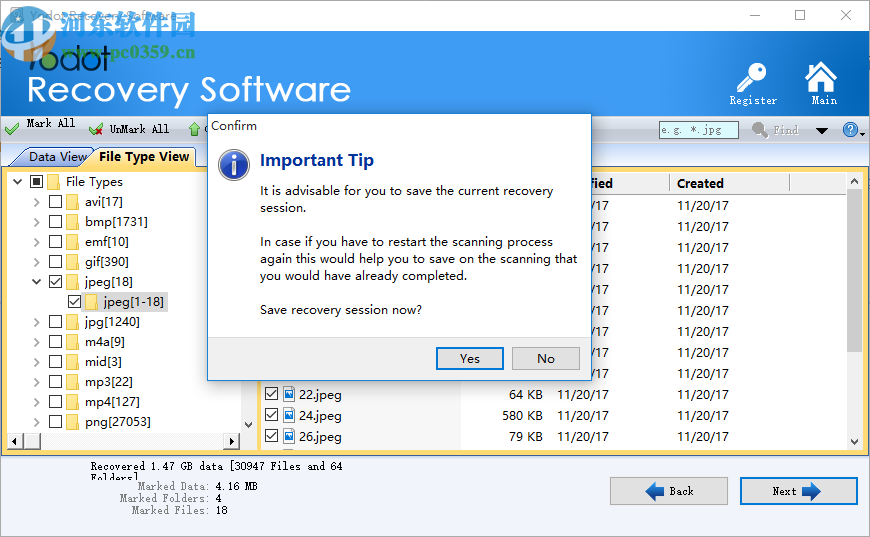Open the Find options dropdown arrow
This screenshot has height=537, width=870.
[x=822, y=131]
